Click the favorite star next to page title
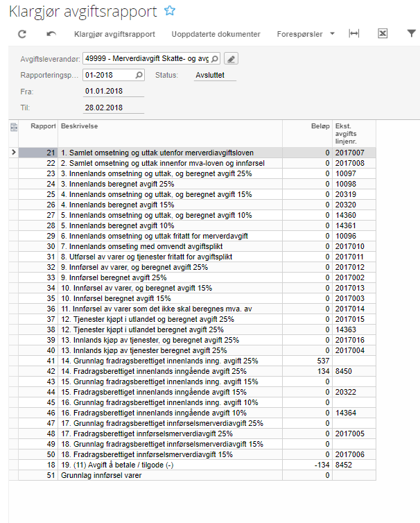This screenshot has height=523, width=420. [x=170, y=10]
